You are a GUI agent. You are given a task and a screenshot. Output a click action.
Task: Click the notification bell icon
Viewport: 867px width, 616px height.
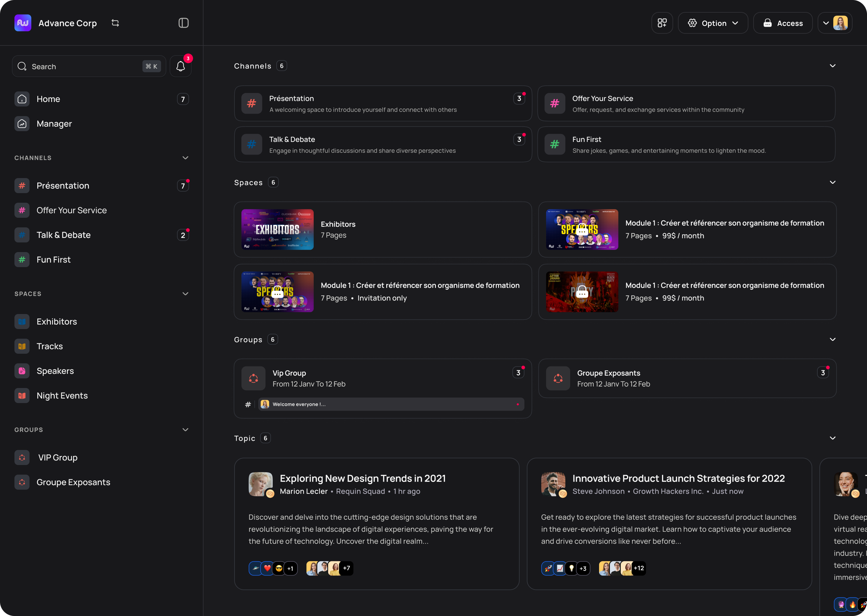coord(180,66)
